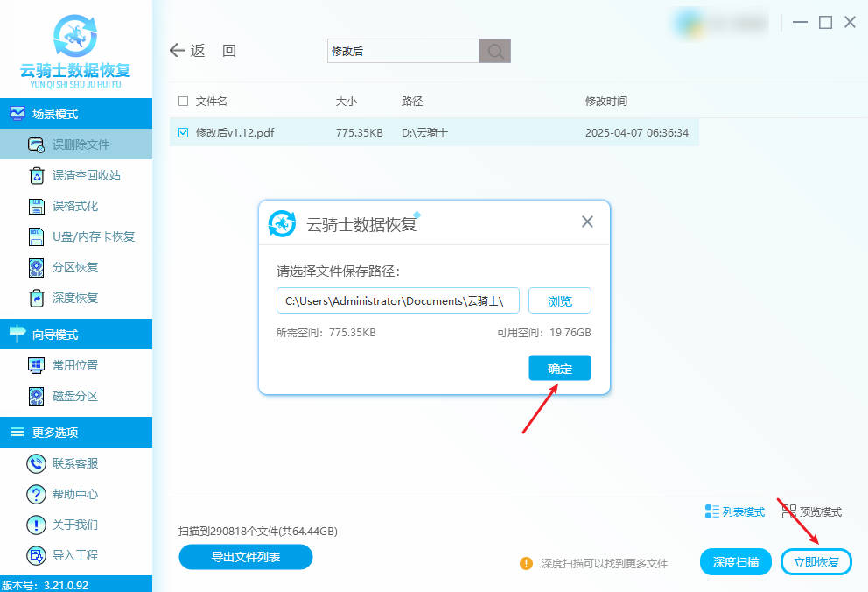Collapse the 场景模式 section header
The width and height of the screenshot is (868, 592).
[x=76, y=114]
